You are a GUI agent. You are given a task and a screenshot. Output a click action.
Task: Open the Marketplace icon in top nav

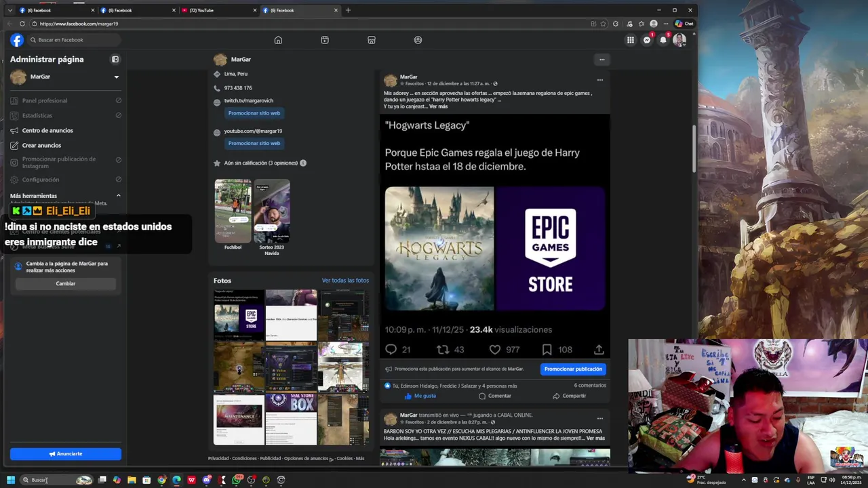pos(372,40)
